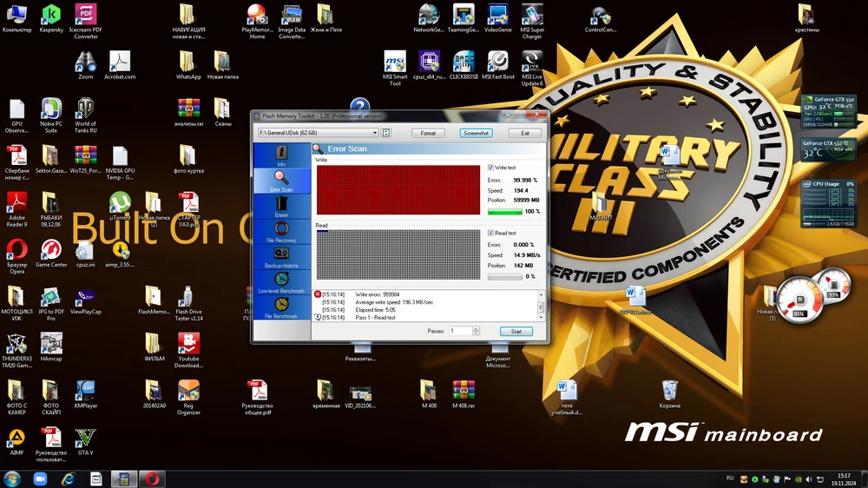
Task: Open Icecream PDF Converter desktop icon
Action: pos(86,21)
